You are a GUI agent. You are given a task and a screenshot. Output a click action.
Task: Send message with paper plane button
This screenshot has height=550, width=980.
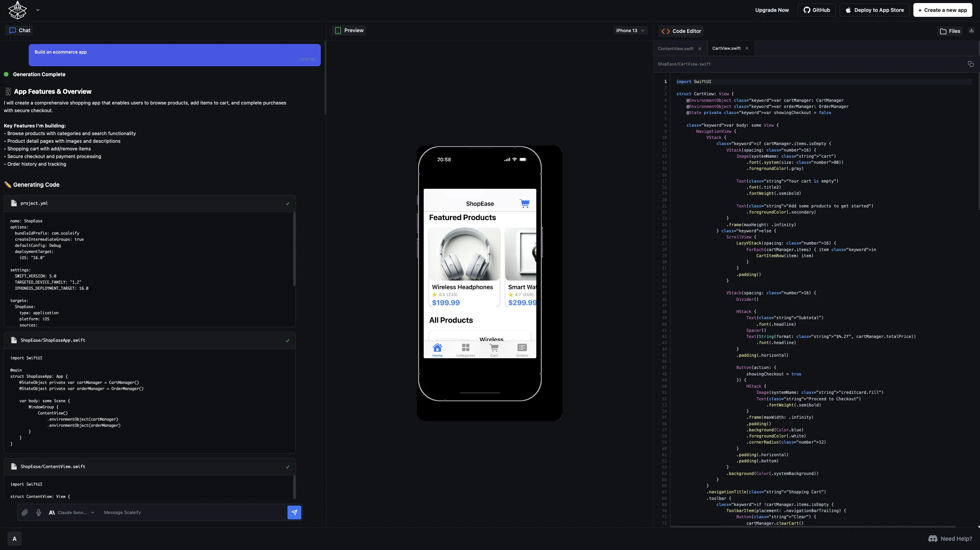(x=294, y=512)
